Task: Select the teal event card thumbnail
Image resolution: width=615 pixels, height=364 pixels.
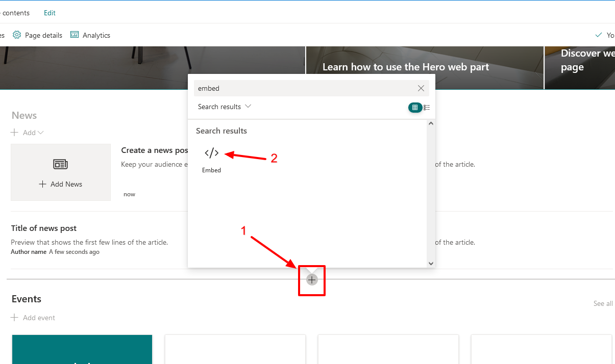Action: pyautogui.click(x=82, y=349)
